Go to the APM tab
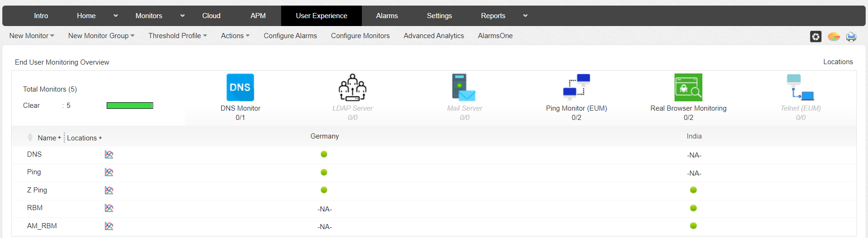Screen dimensions: 868x238 [258, 16]
